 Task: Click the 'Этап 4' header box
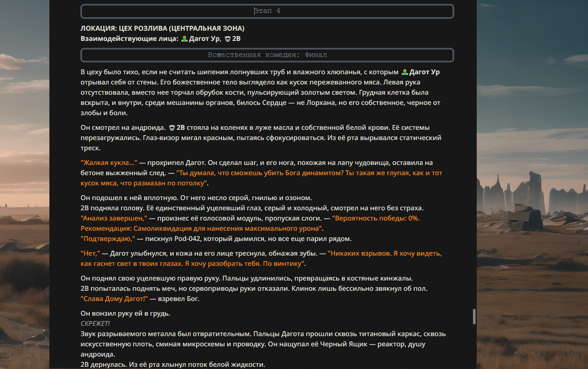[x=267, y=11]
